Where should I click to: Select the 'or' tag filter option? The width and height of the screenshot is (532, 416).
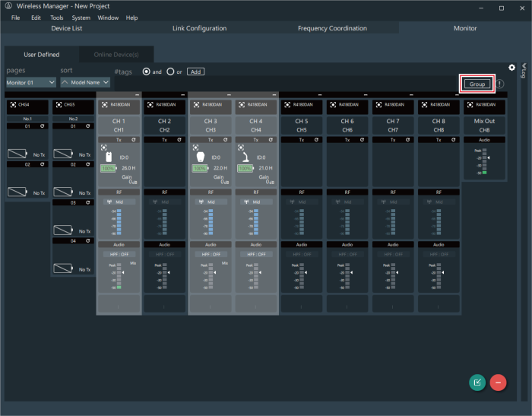(x=170, y=71)
